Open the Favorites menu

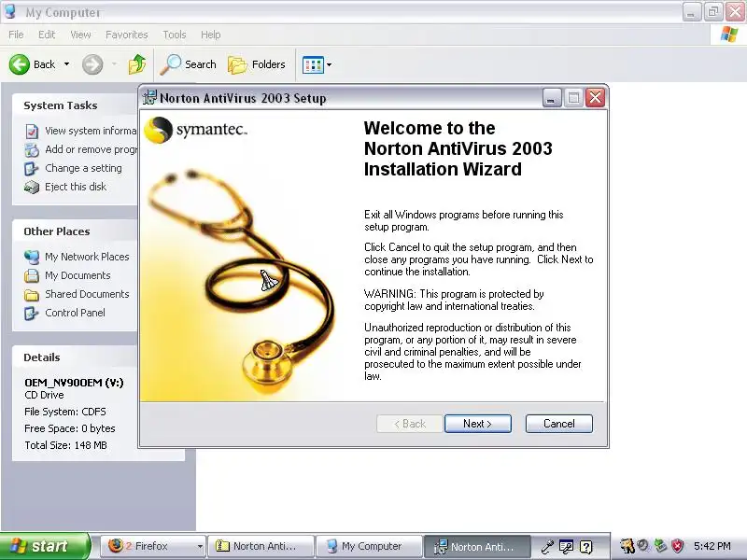[127, 35]
